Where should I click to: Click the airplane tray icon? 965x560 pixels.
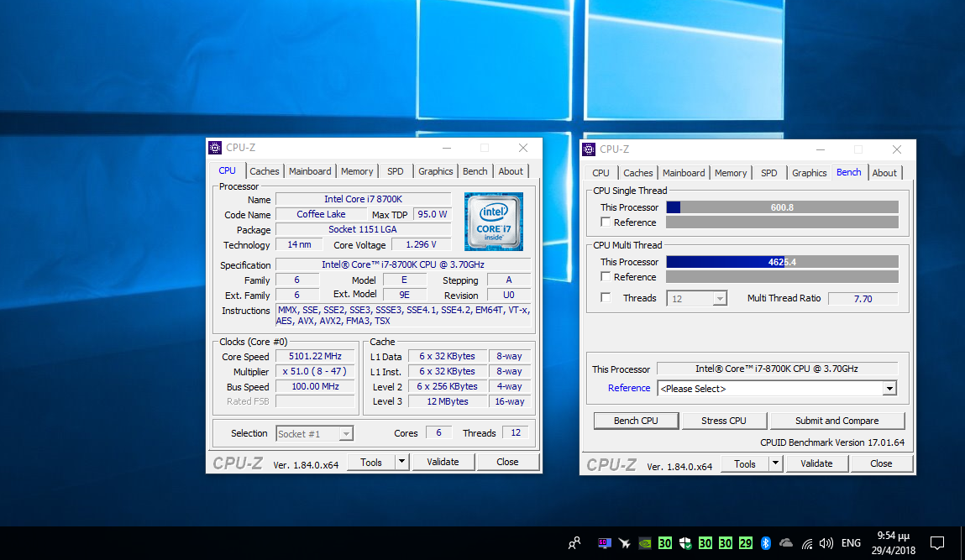[x=625, y=542]
